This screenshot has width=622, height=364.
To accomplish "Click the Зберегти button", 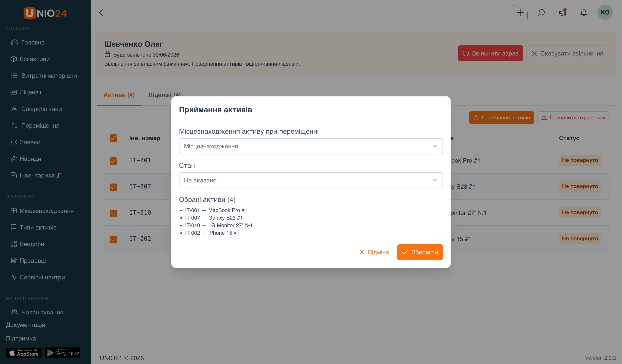I will tap(420, 252).
